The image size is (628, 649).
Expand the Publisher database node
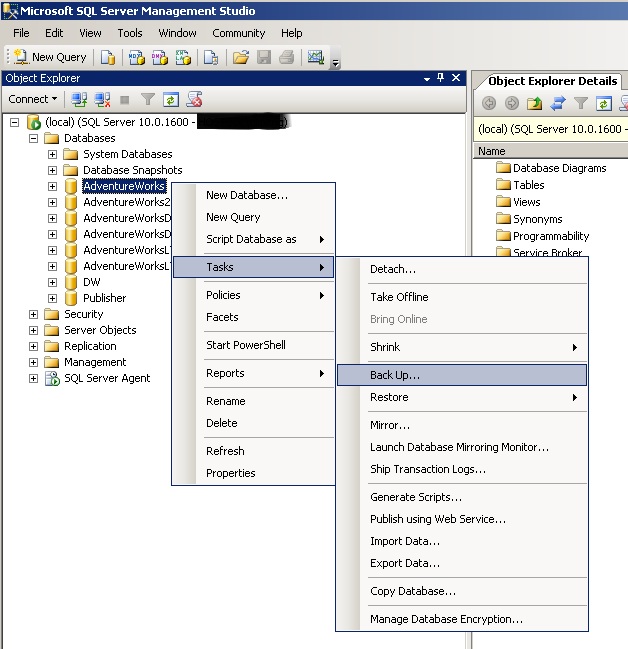click(x=52, y=298)
